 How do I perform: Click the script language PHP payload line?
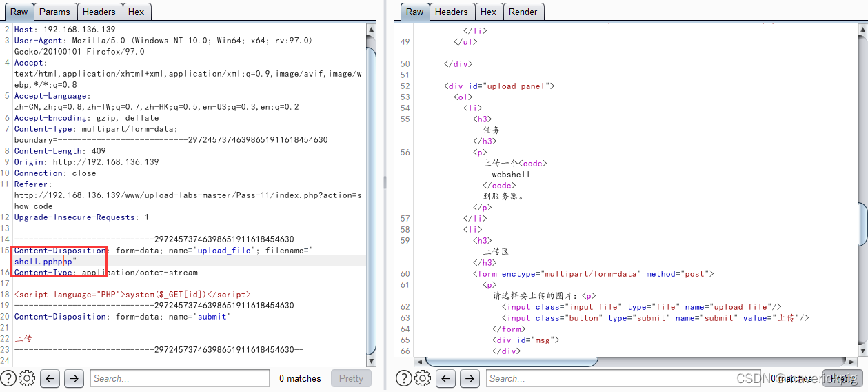point(132,295)
